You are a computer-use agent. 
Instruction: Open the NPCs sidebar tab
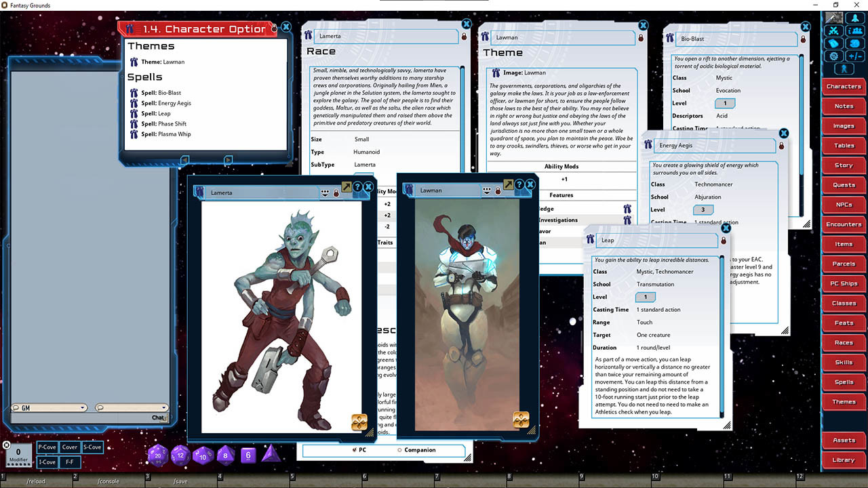click(844, 205)
